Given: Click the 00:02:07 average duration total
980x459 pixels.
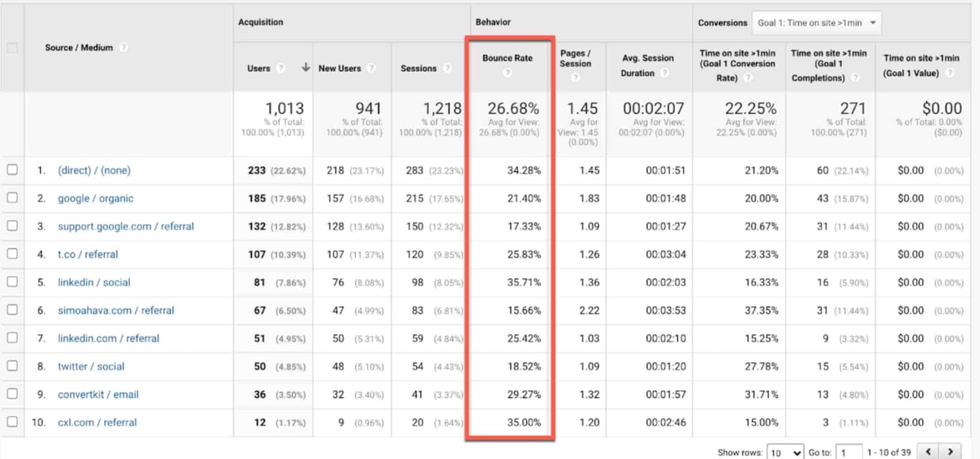Looking at the screenshot, I should [654, 108].
